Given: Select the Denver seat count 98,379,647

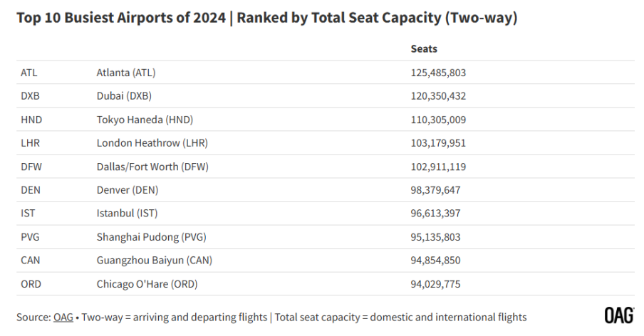Looking at the screenshot, I should coord(435,190).
